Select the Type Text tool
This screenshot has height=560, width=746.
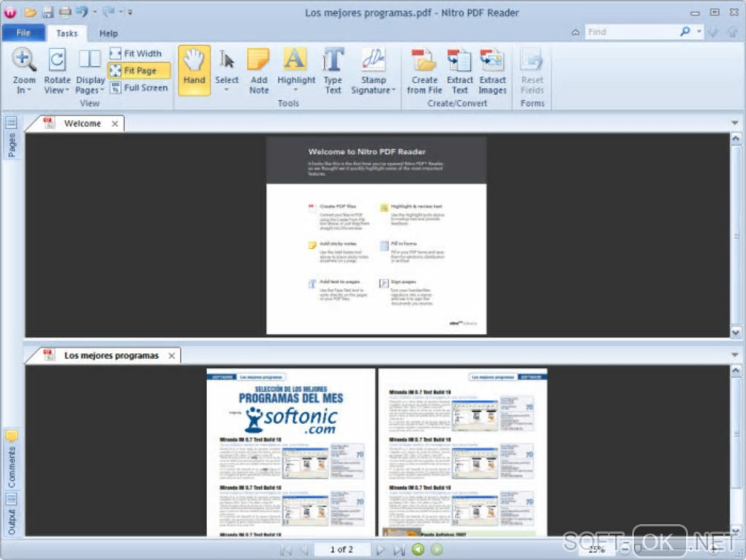pyautogui.click(x=333, y=71)
